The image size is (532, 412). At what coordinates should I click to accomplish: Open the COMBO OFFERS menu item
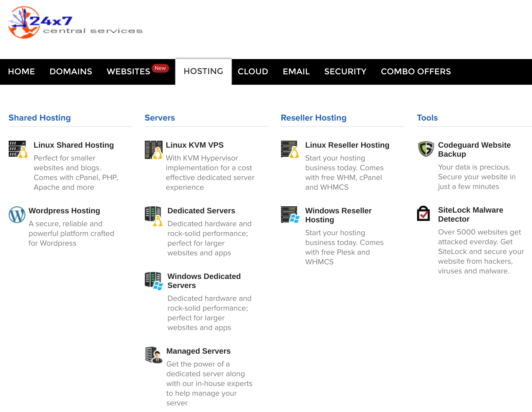(x=416, y=72)
